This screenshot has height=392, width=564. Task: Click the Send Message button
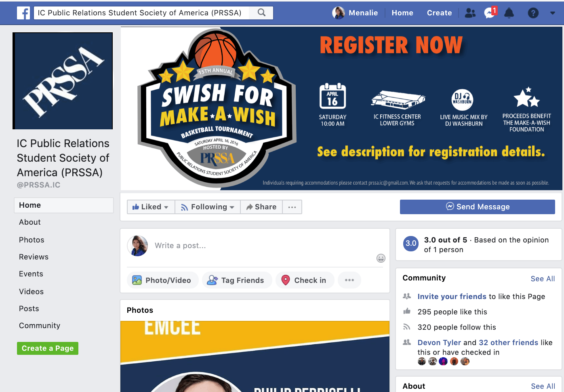[x=478, y=207]
